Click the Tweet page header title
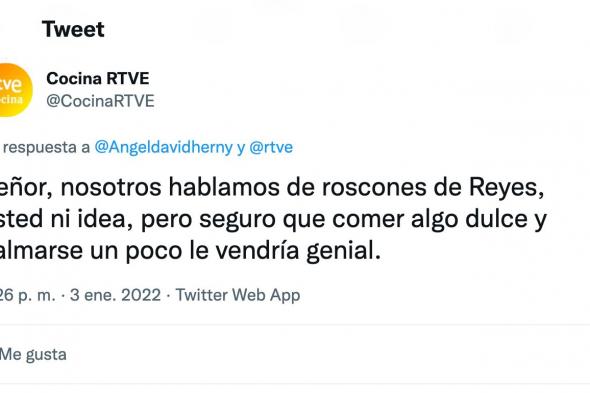The height and width of the screenshot is (393, 590). 73,29
